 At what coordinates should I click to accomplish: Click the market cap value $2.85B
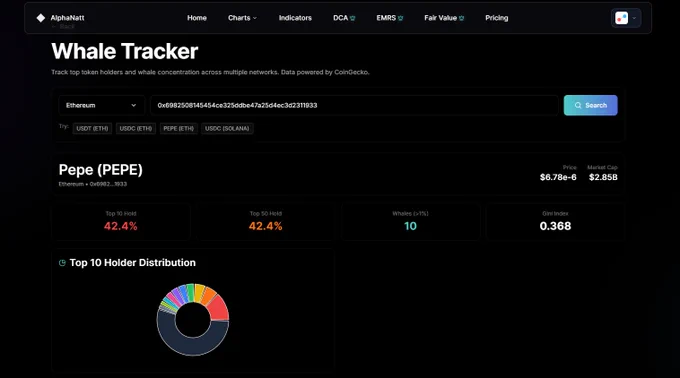(x=603, y=177)
